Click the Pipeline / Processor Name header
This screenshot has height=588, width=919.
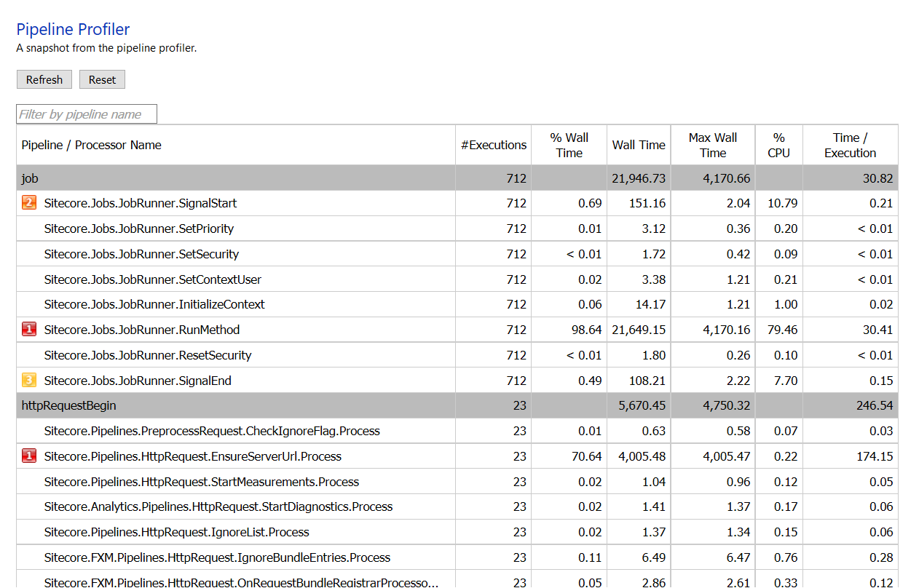point(92,145)
